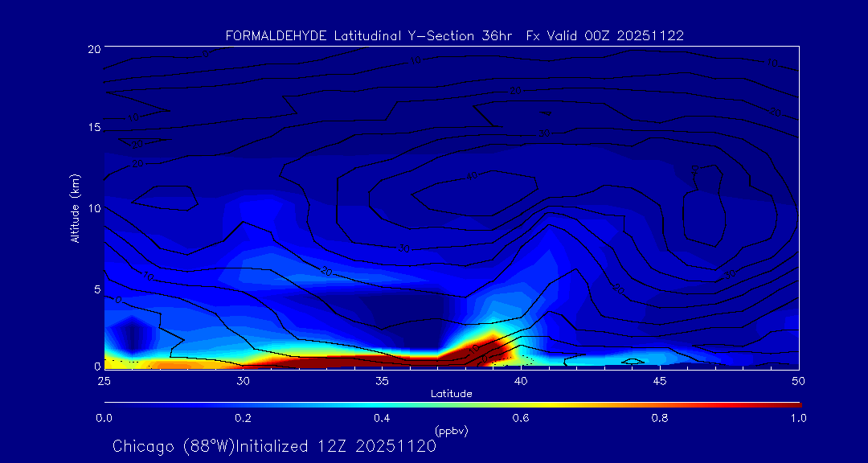Click the 'Latitude' horizontal axis label
This screenshot has height=463, width=868.
[451, 393]
